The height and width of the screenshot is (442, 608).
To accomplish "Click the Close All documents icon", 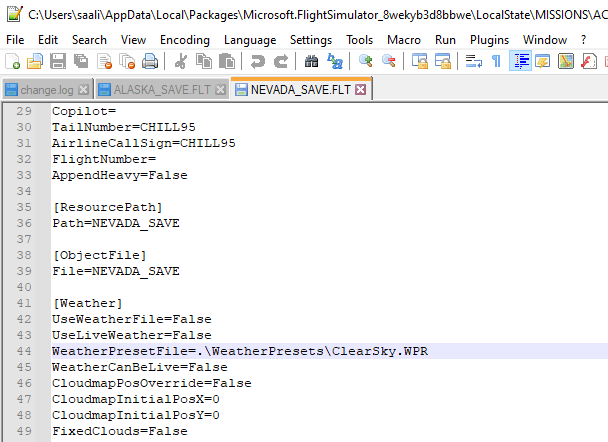I will (x=127, y=61).
